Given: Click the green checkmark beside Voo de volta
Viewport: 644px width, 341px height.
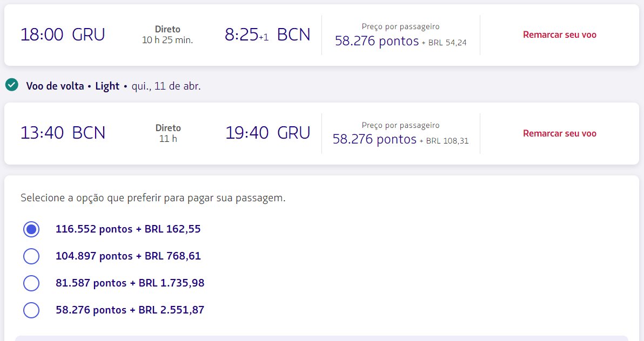Looking at the screenshot, I should (11, 85).
